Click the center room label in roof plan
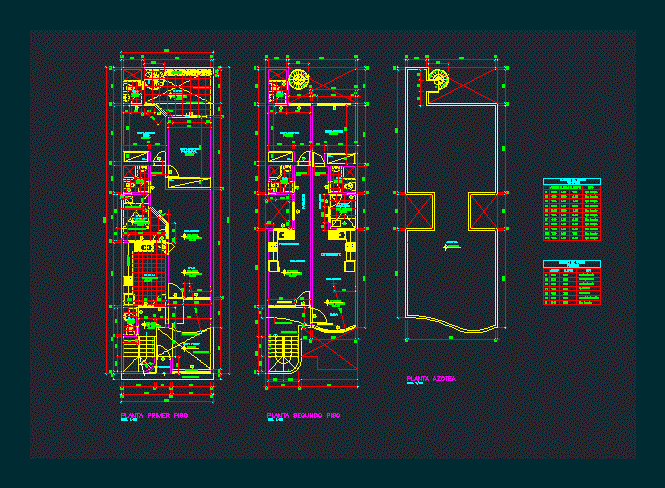Screen dimensions: 665x488 pyautogui.click(x=452, y=243)
